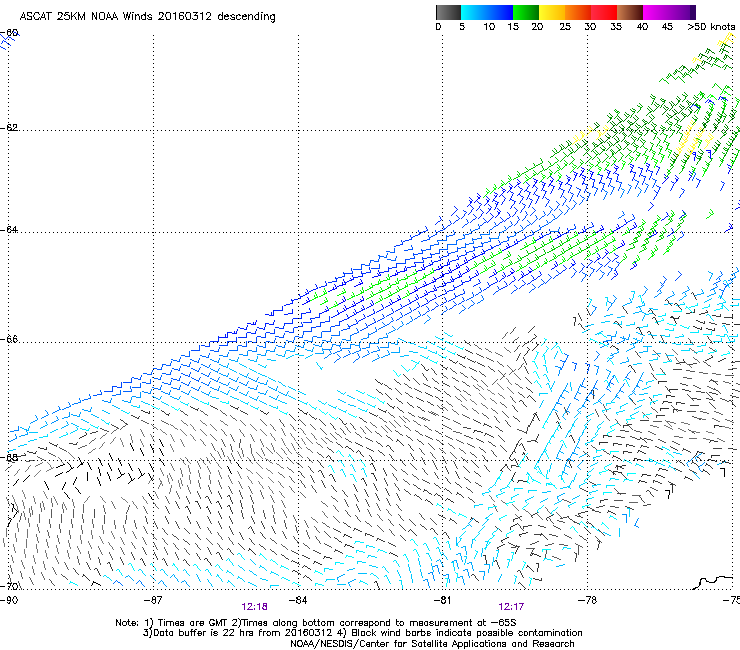
Task: Click the -68 latitude axis label
Action: [x=9, y=457]
